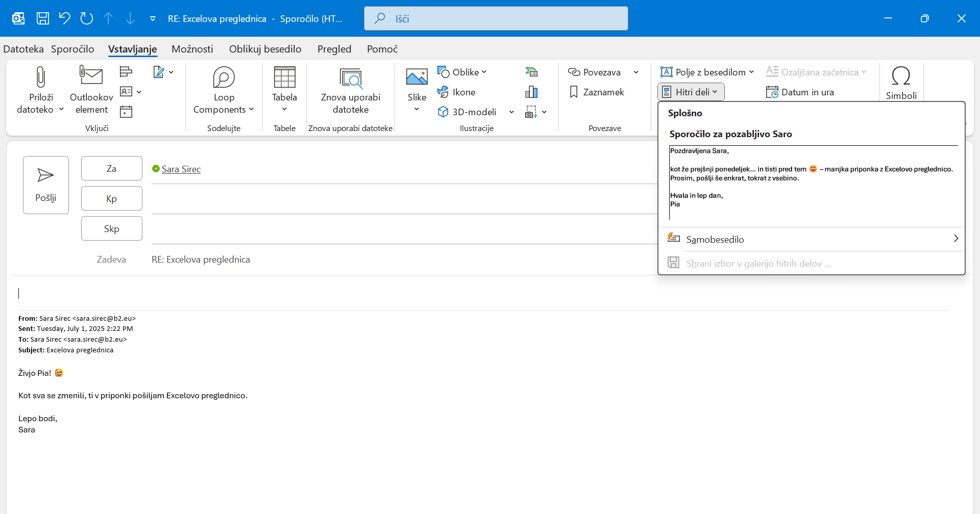Expand the 3D-modeli dropdown arrow
Screen dimensions: 980x514
511,112
